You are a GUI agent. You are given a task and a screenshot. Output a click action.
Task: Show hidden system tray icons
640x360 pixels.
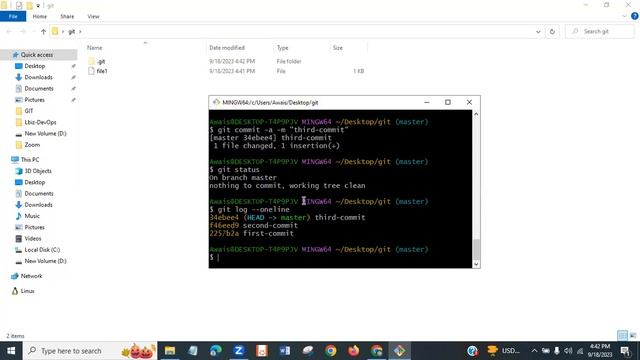pyautogui.click(x=534, y=351)
